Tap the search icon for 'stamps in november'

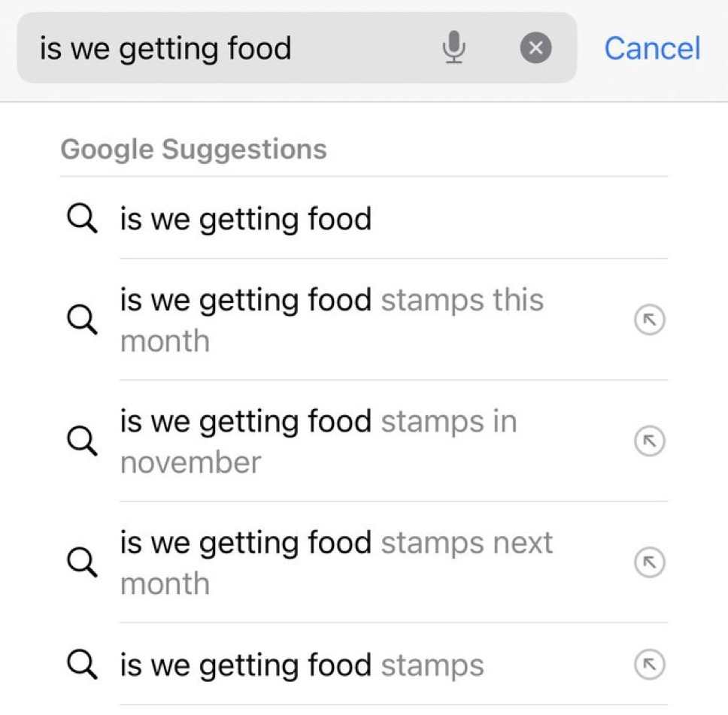coord(82,441)
